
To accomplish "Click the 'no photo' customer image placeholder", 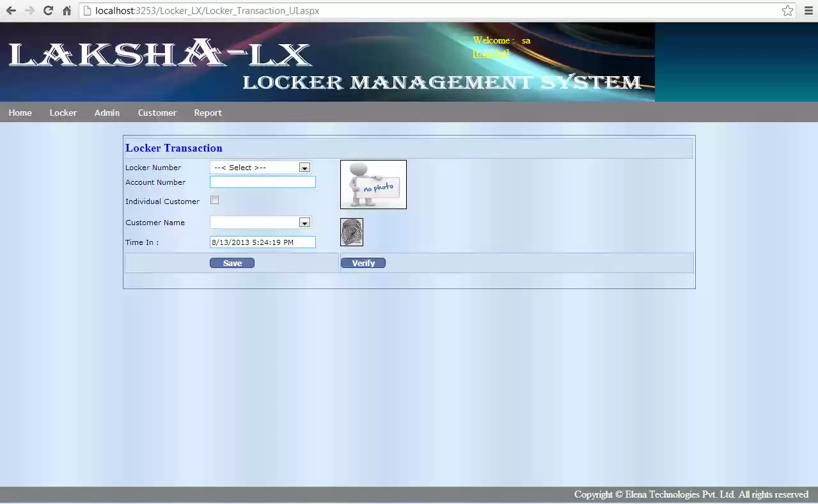I will point(373,184).
